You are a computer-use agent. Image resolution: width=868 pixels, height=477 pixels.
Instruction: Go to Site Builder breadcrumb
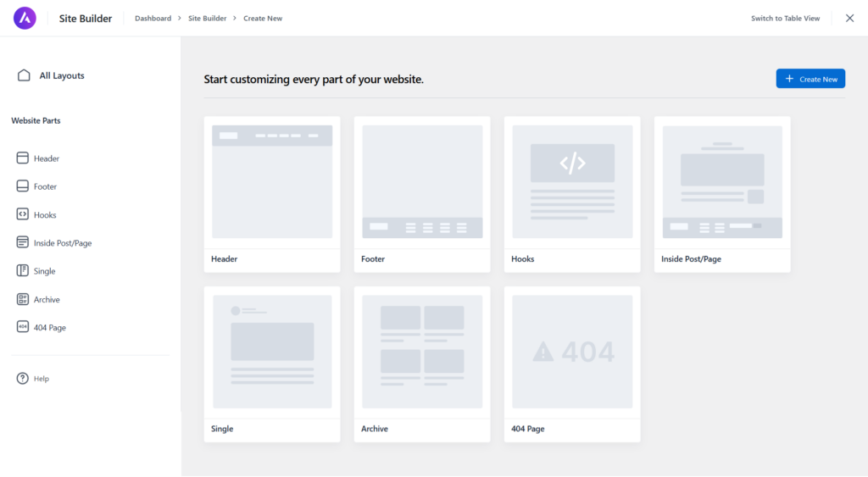click(207, 19)
